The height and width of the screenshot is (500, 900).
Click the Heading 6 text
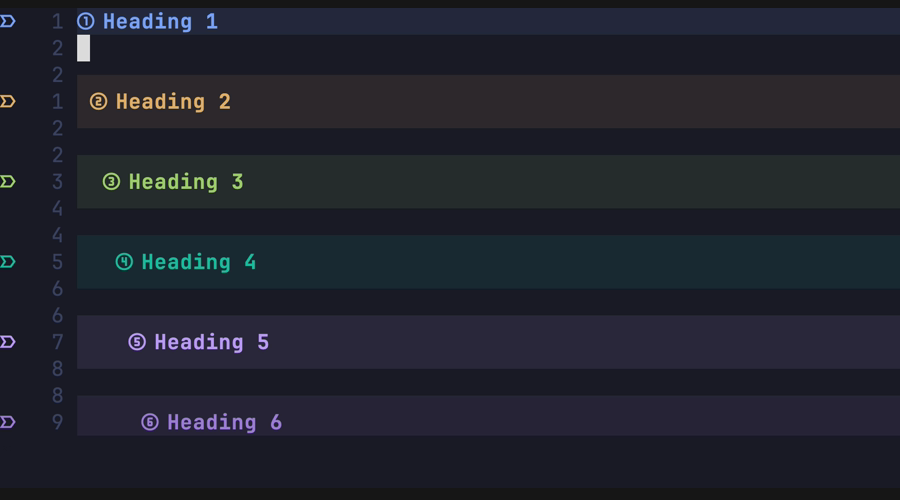coord(225,422)
